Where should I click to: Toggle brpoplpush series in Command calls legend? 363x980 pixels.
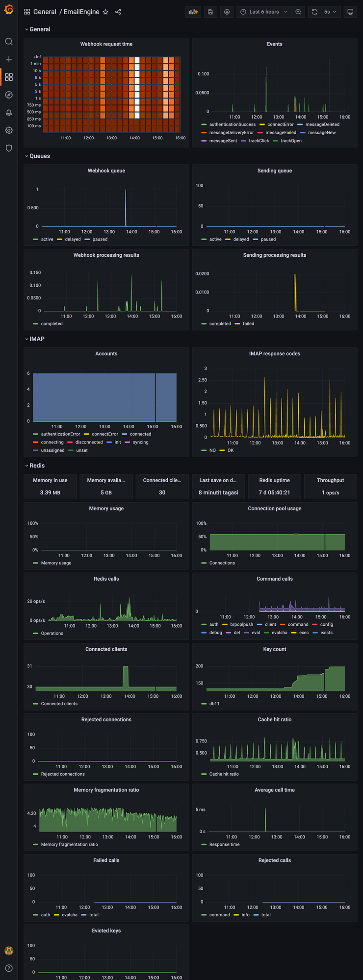(242, 625)
